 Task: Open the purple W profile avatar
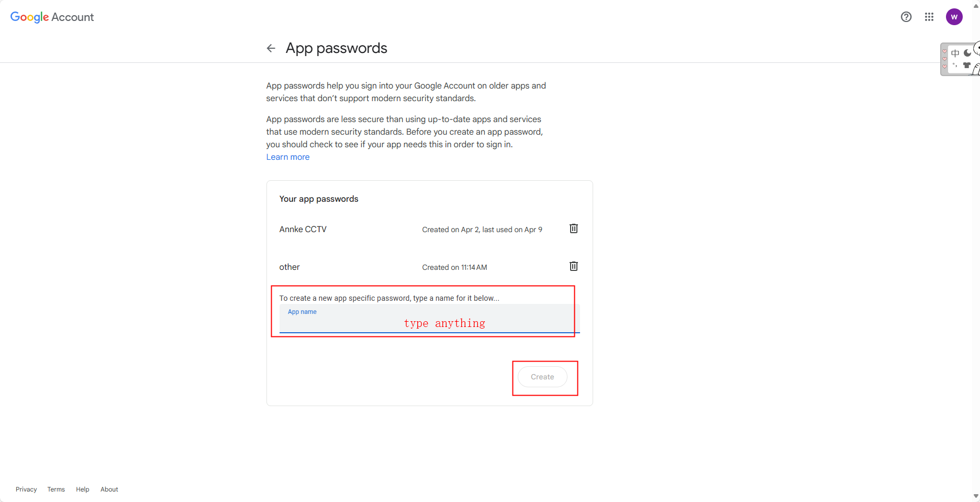point(954,17)
